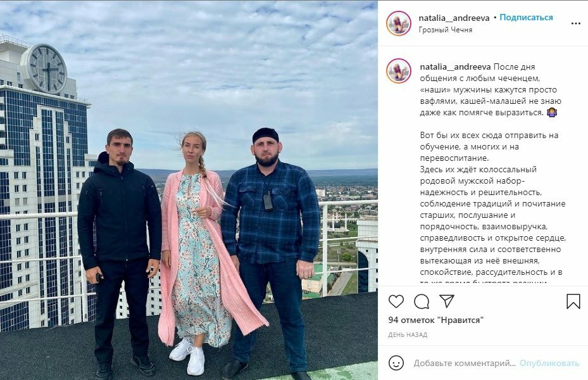This screenshot has width=588, height=380.
Task: Save the post with the bookmark icon
Action: click(573, 301)
